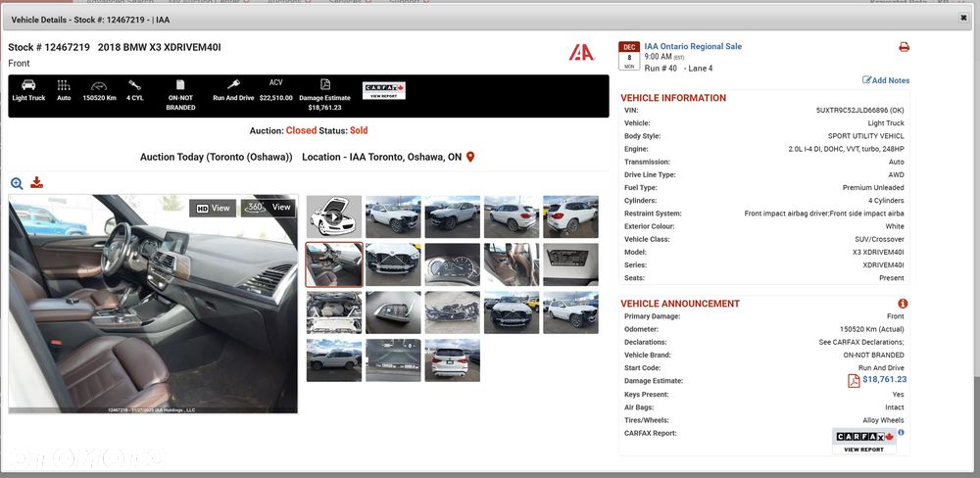Click the Alloy Wheels value
The height and width of the screenshot is (478, 980).
click(x=883, y=420)
